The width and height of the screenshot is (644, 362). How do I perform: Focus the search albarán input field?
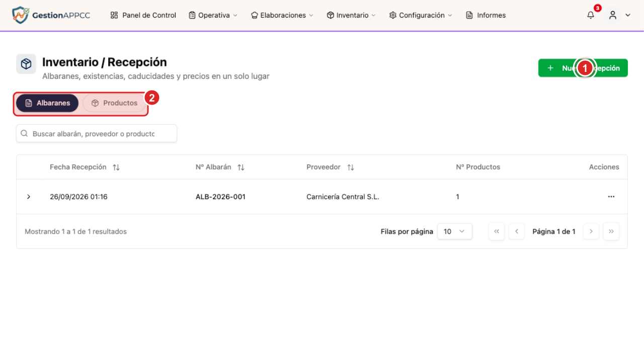click(97, 134)
